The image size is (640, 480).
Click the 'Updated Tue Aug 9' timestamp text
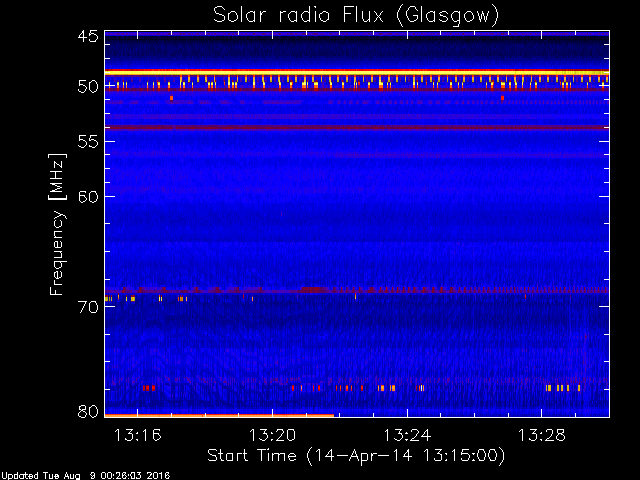click(85, 475)
